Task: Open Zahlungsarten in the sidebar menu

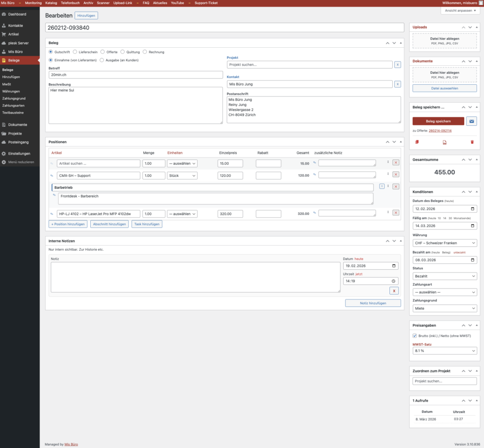Action: click(13, 105)
